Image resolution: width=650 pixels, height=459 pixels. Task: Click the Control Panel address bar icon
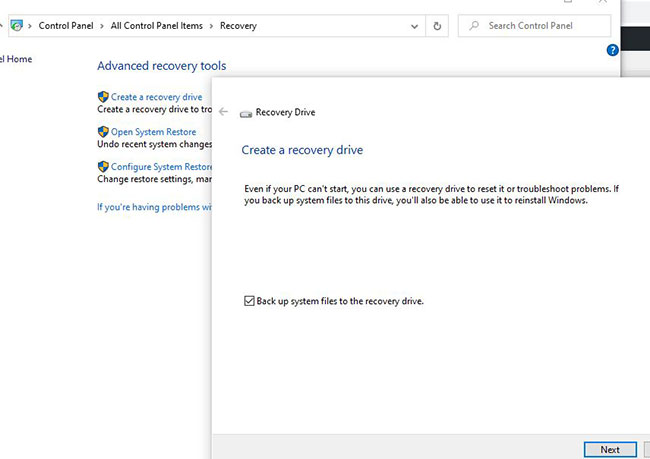point(17,26)
